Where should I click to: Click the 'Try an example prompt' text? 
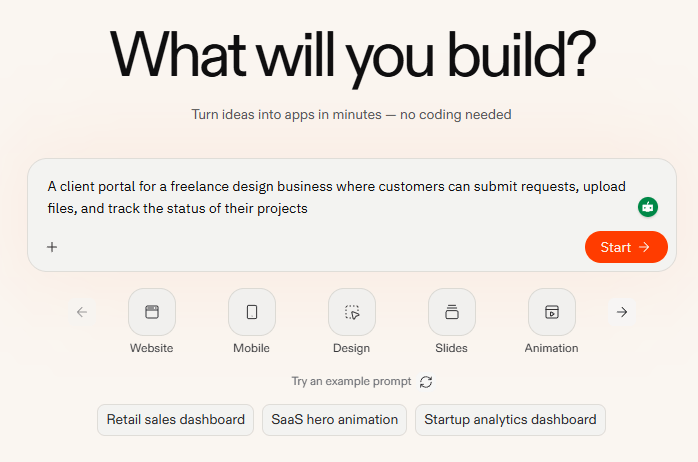click(351, 382)
